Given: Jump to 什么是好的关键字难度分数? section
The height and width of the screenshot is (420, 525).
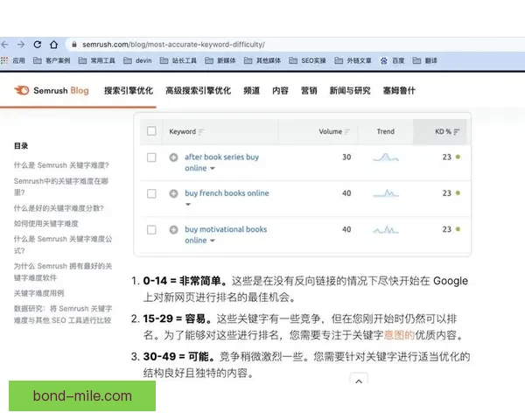Looking at the screenshot, I should (59, 208).
